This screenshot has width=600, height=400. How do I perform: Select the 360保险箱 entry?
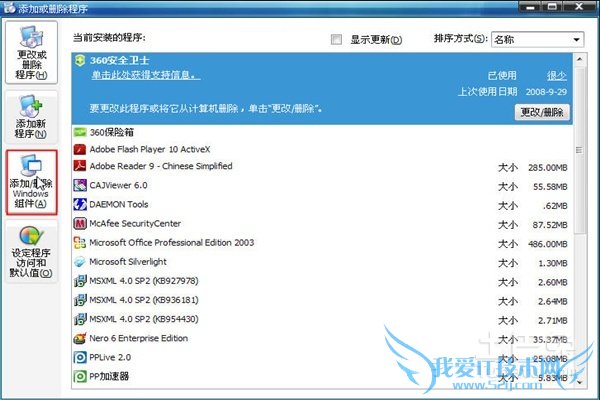point(322,132)
